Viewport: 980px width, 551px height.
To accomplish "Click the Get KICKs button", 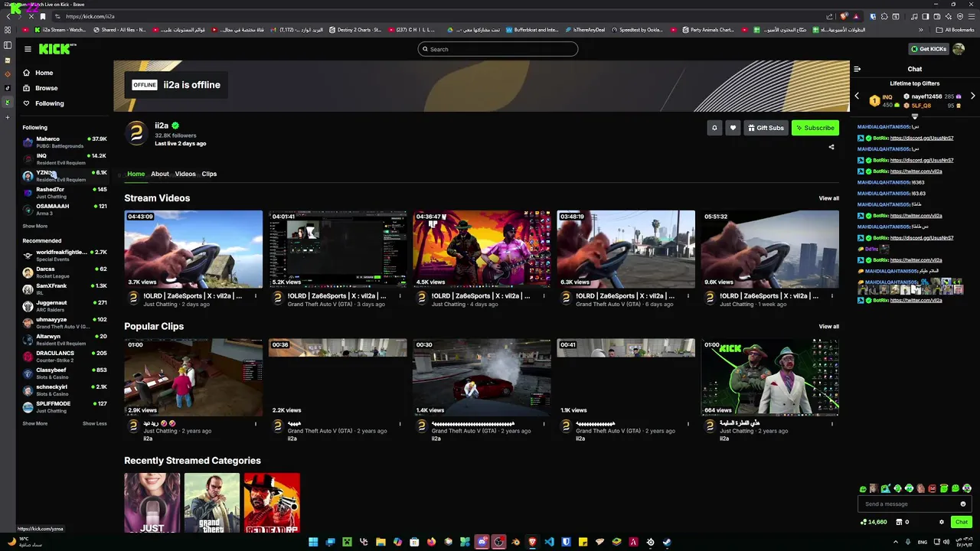I will (928, 49).
